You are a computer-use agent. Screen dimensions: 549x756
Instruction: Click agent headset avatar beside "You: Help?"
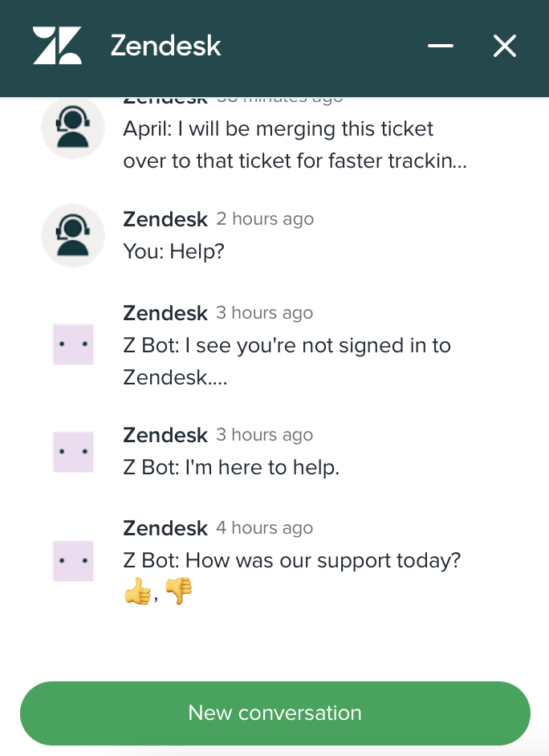pos(73,235)
